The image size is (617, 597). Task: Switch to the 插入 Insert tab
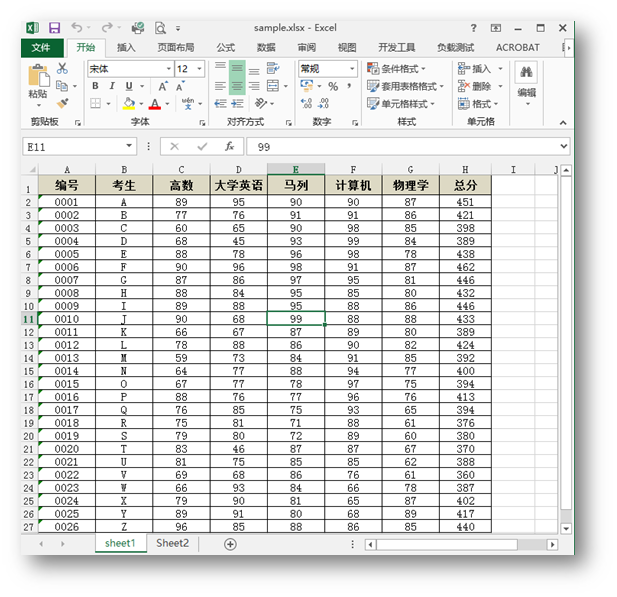pyautogui.click(x=126, y=48)
